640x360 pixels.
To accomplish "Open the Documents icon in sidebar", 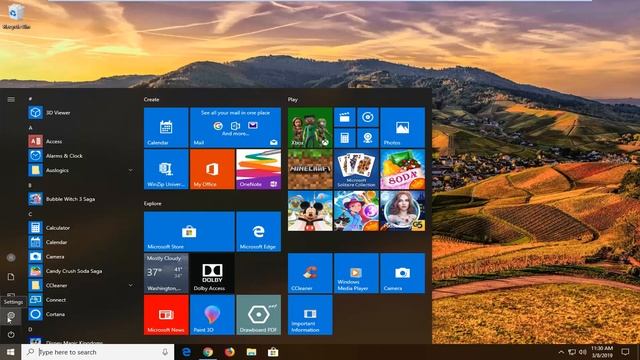I will point(11,277).
